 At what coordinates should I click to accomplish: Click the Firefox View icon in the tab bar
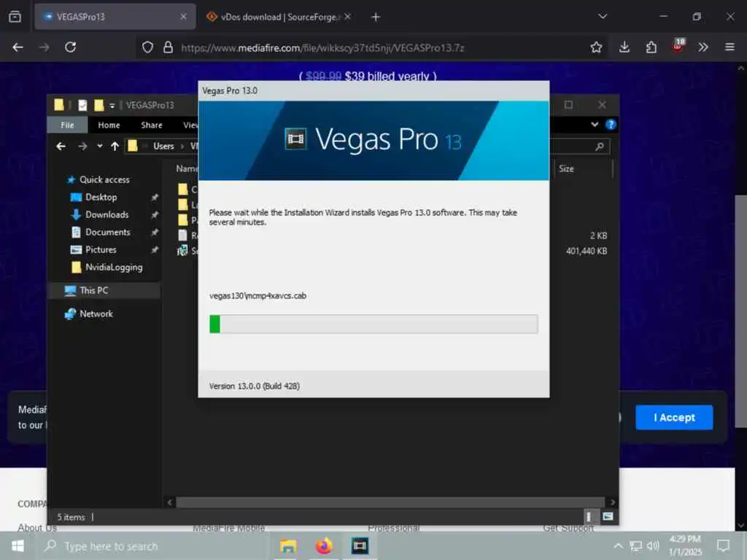(15, 17)
